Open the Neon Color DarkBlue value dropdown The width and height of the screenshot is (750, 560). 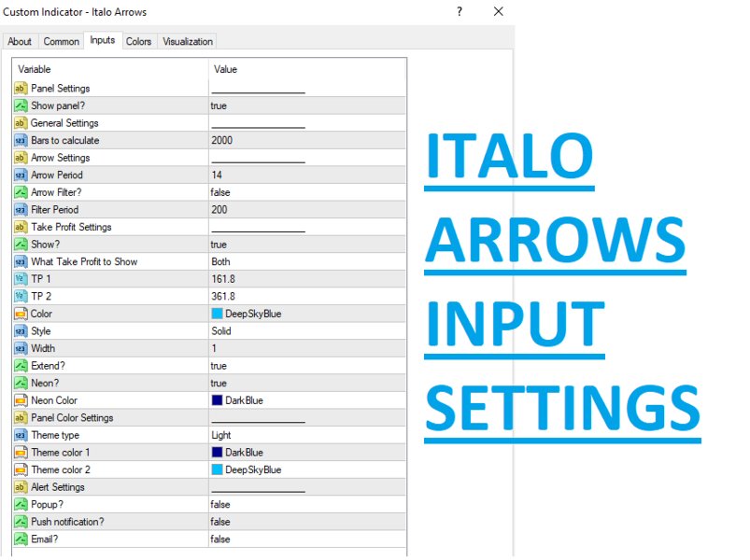(307, 400)
